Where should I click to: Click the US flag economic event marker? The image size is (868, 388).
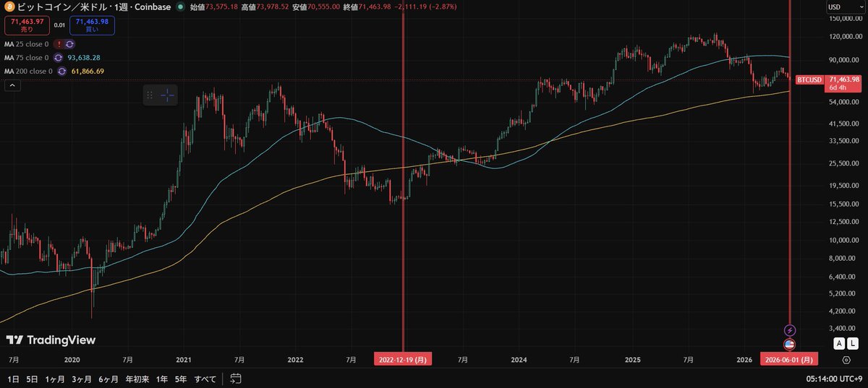point(790,344)
